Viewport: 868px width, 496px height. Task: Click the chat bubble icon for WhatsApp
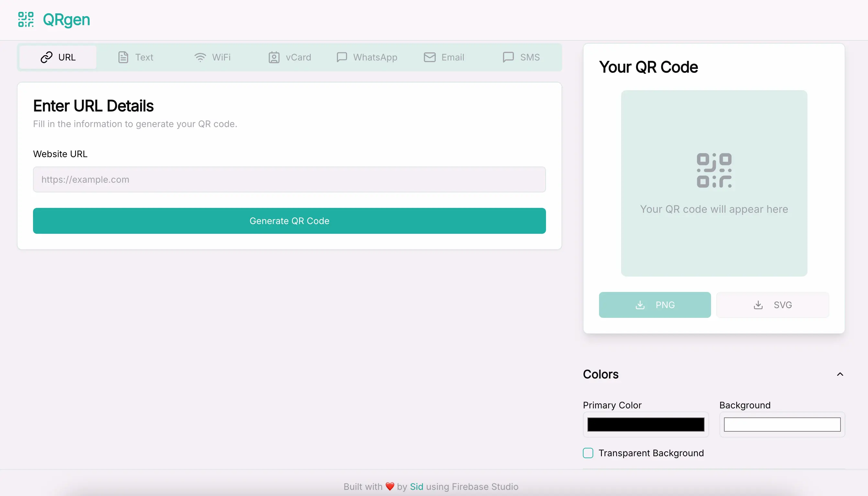(x=342, y=57)
